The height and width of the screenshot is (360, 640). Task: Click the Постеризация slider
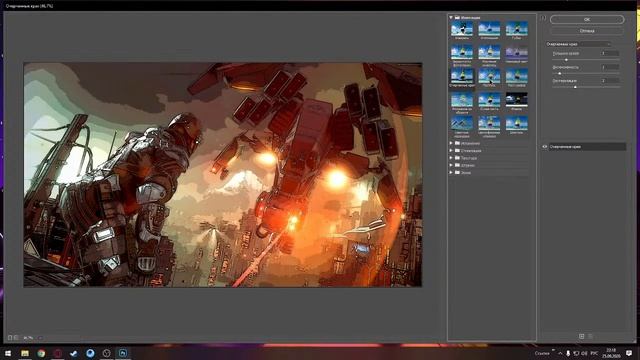(x=586, y=87)
